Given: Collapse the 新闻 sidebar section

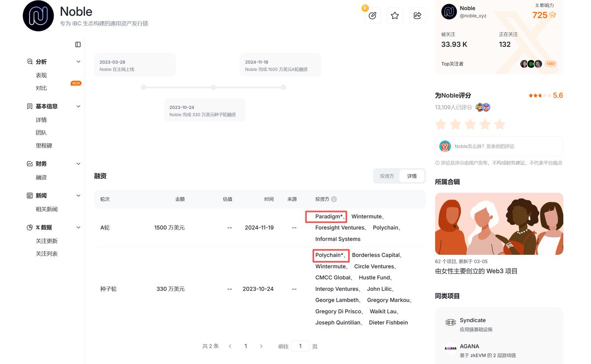Looking at the screenshot, I should 78,196.
